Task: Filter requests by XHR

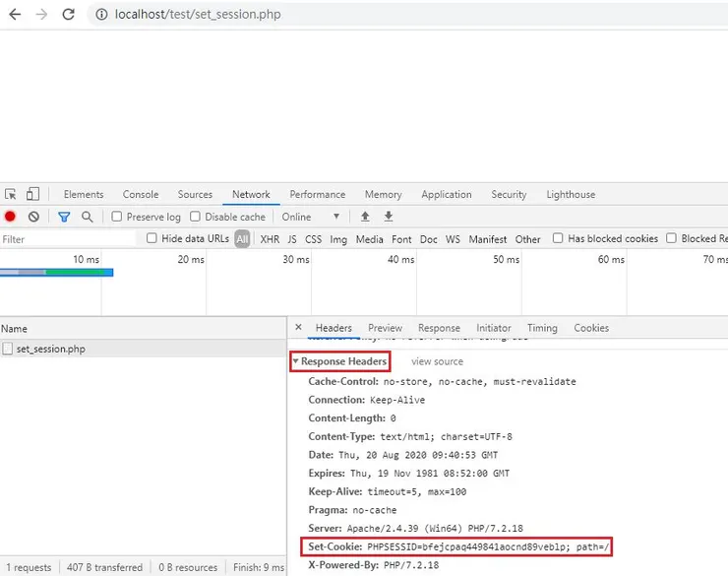Action: pos(270,239)
